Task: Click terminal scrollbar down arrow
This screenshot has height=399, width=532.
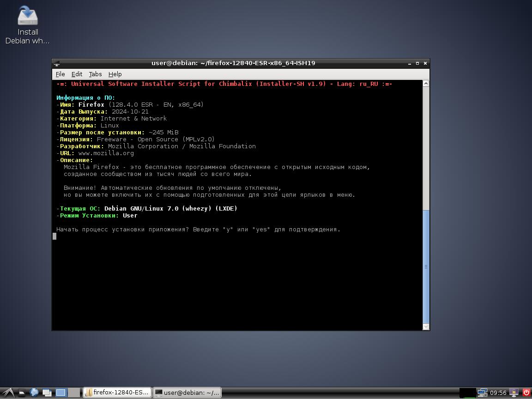Action: pos(426,326)
